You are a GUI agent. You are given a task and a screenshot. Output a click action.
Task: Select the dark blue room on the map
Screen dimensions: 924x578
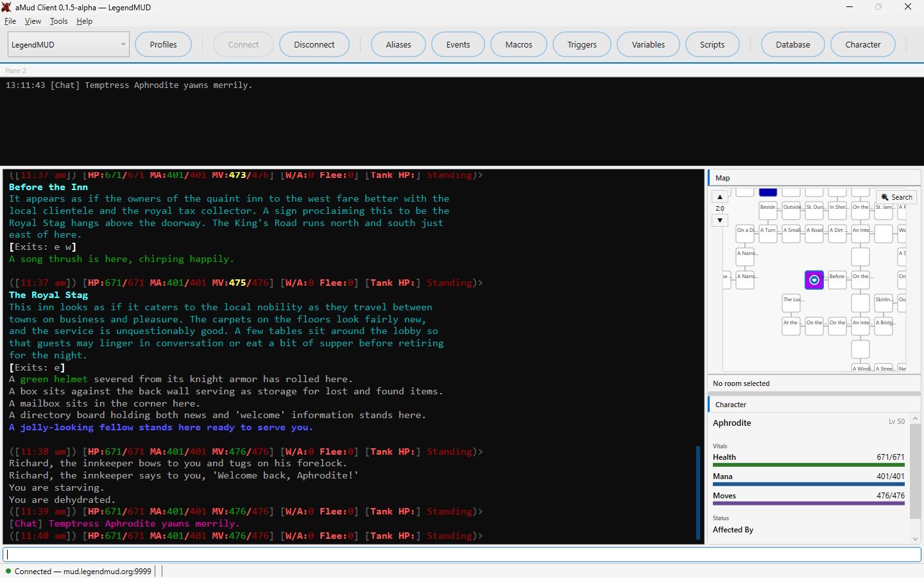768,192
